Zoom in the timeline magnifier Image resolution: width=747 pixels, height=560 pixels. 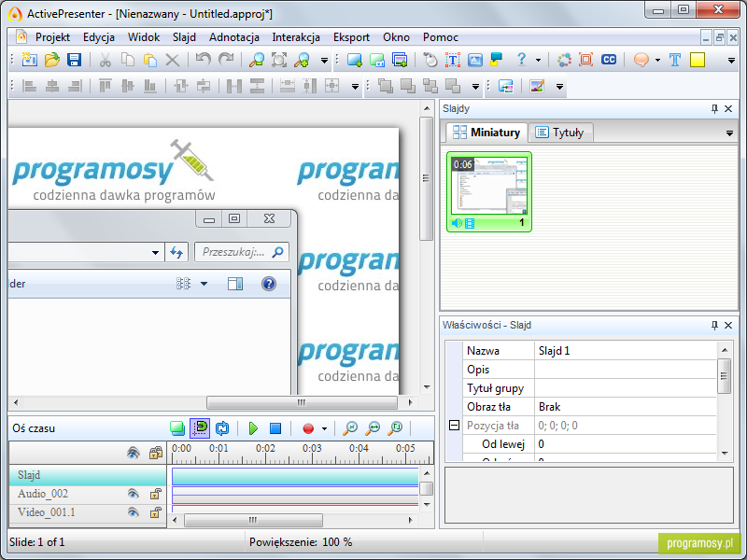[x=350, y=428]
